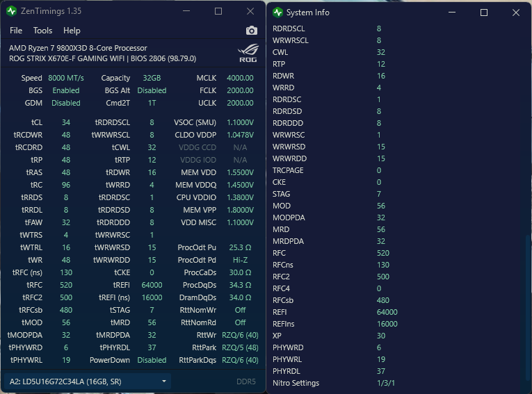Open the Help menu
The width and height of the screenshot is (532, 394).
72,31
